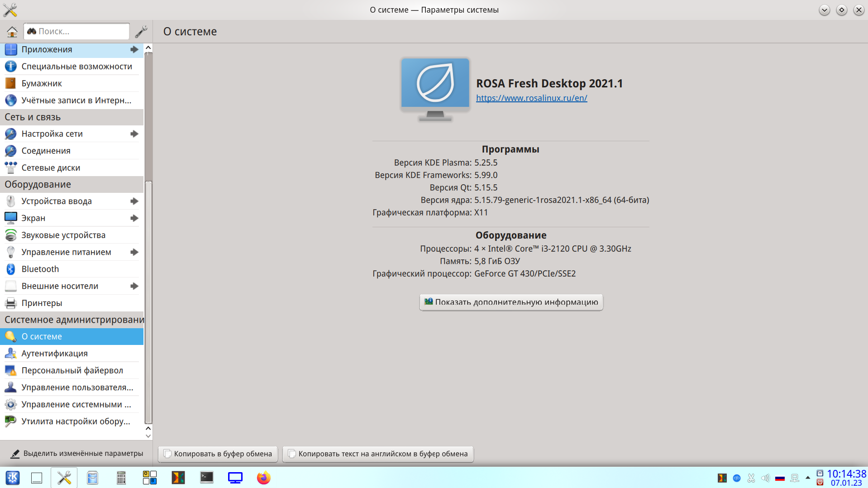Click the KDE Frameworks version 5.99.0
This screenshot has height=488, width=868.
click(486, 175)
